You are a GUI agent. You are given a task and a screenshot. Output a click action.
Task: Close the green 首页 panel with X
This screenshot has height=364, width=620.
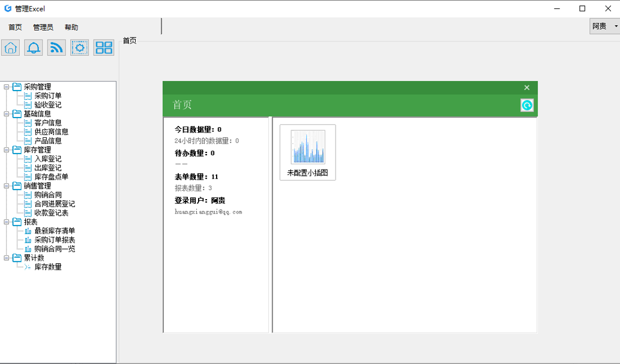[526, 88]
